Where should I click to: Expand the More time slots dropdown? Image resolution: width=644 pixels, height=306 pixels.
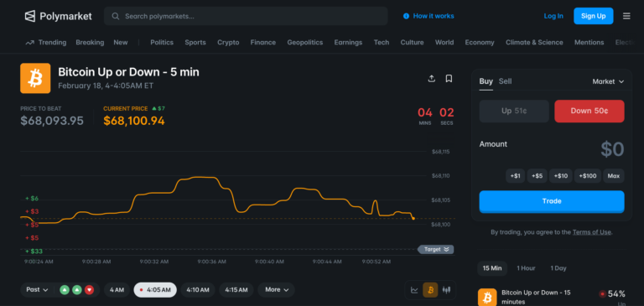(x=276, y=289)
